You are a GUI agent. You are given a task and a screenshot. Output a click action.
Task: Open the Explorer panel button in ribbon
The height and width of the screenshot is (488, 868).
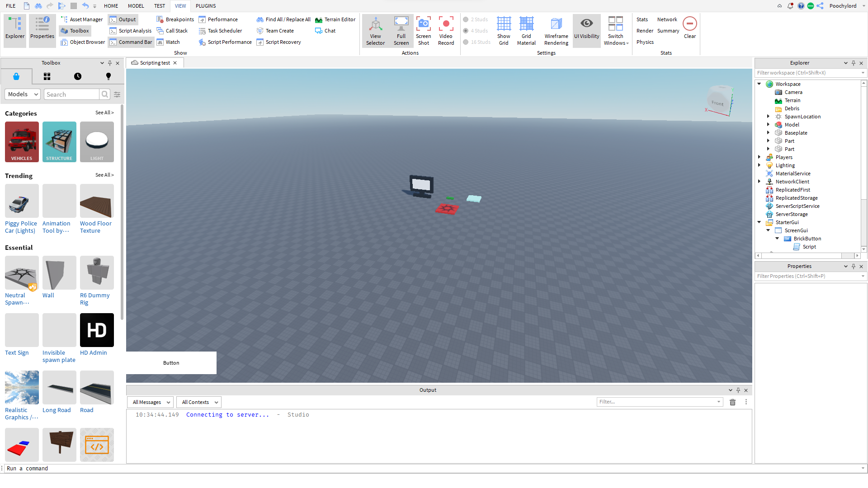(15, 30)
